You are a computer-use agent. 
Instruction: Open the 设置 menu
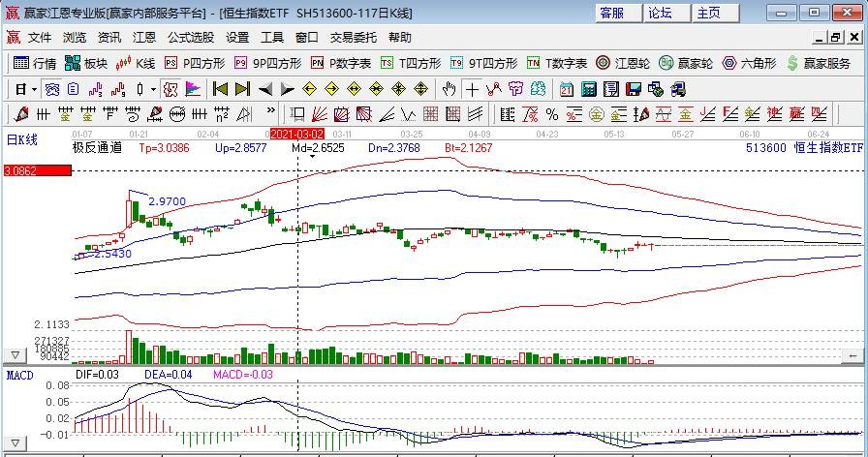pyautogui.click(x=237, y=38)
